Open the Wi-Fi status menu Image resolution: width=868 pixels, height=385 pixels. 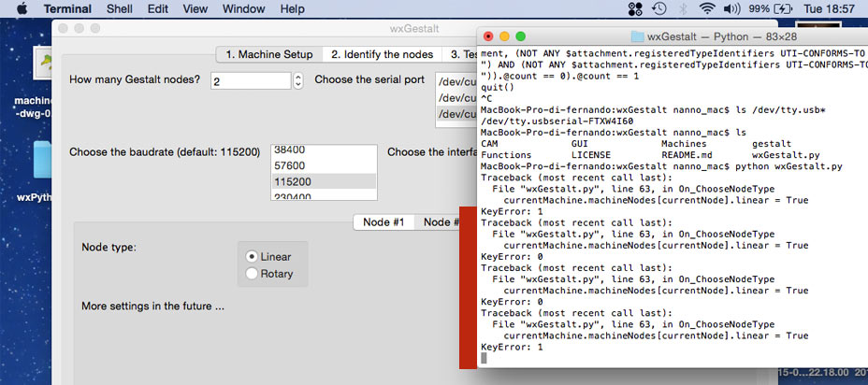point(707,8)
